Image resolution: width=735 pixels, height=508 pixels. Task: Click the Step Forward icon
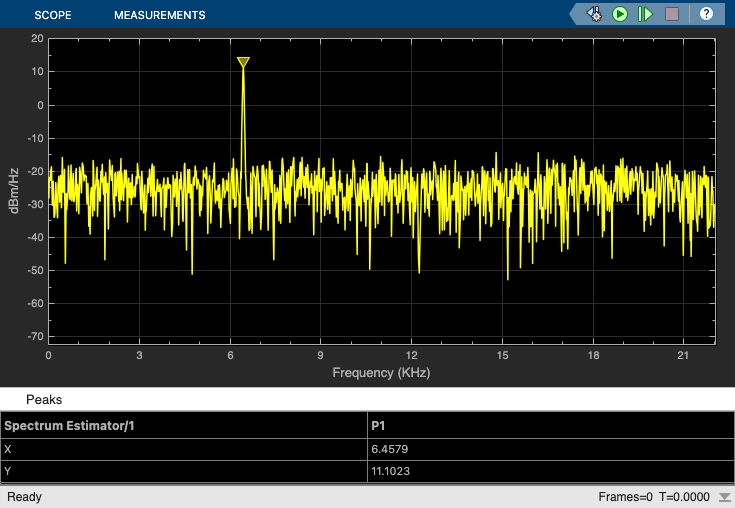[646, 14]
